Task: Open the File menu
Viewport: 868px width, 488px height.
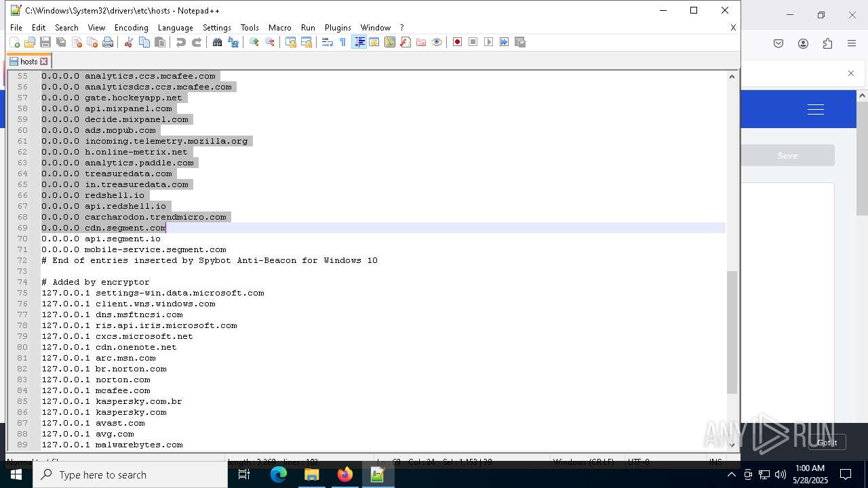Action: pyautogui.click(x=16, y=28)
